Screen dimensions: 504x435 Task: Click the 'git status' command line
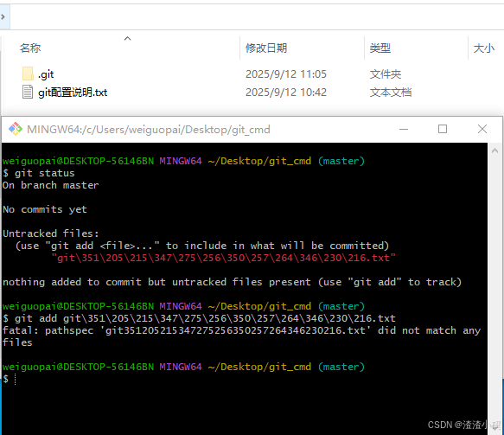click(x=39, y=173)
